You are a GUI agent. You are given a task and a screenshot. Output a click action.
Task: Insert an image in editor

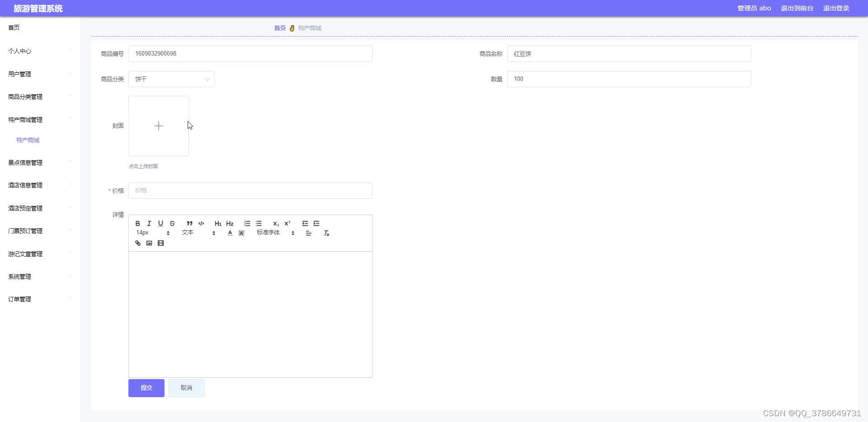149,243
